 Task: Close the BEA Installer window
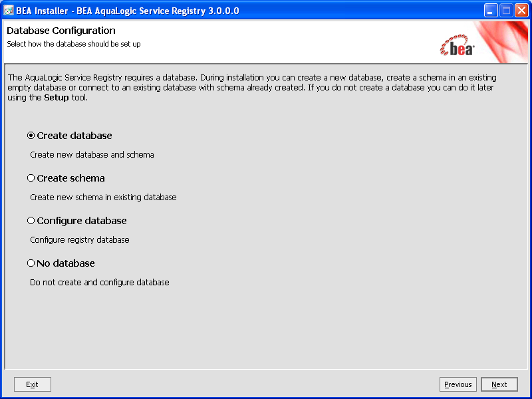(521, 11)
